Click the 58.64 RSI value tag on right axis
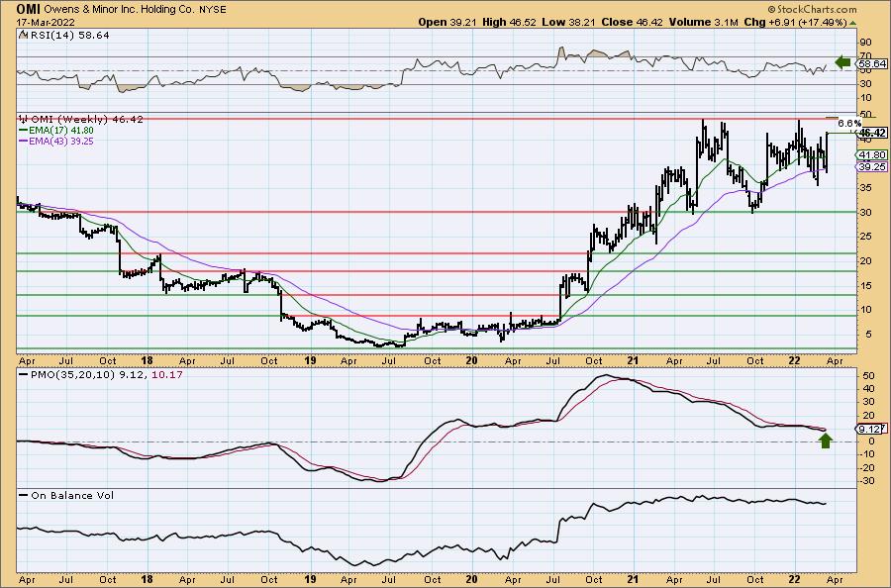 (x=871, y=63)
